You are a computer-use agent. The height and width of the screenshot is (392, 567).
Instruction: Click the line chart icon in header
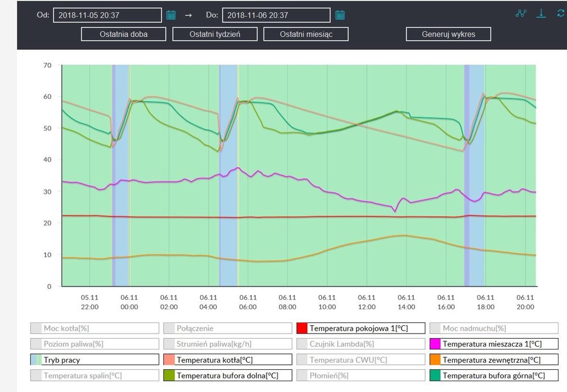tap(522, 14)
